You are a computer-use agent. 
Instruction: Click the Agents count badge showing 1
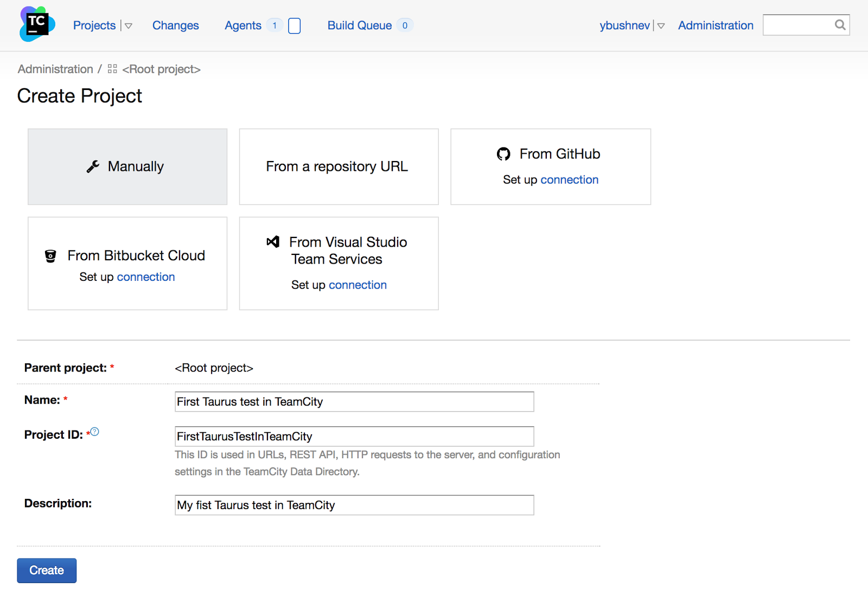pos(275,25)
